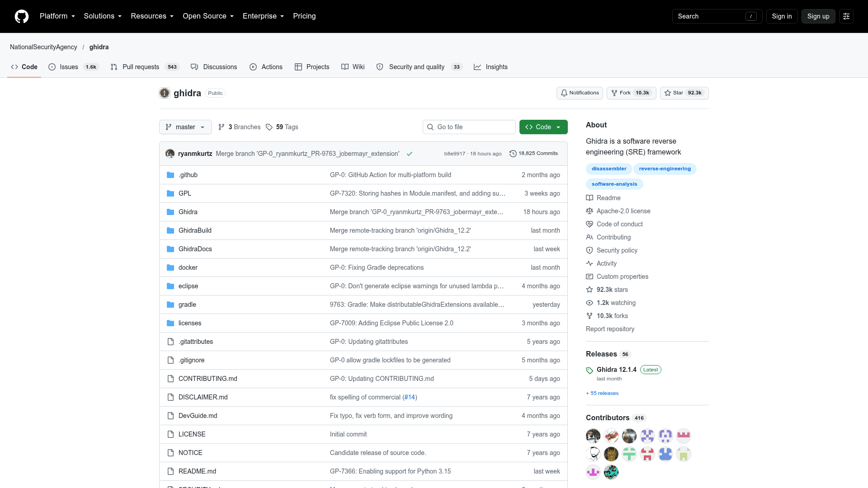The image size is (868, 488).
Task: Click the green commit status checkmark
Action: click(410, 154)
